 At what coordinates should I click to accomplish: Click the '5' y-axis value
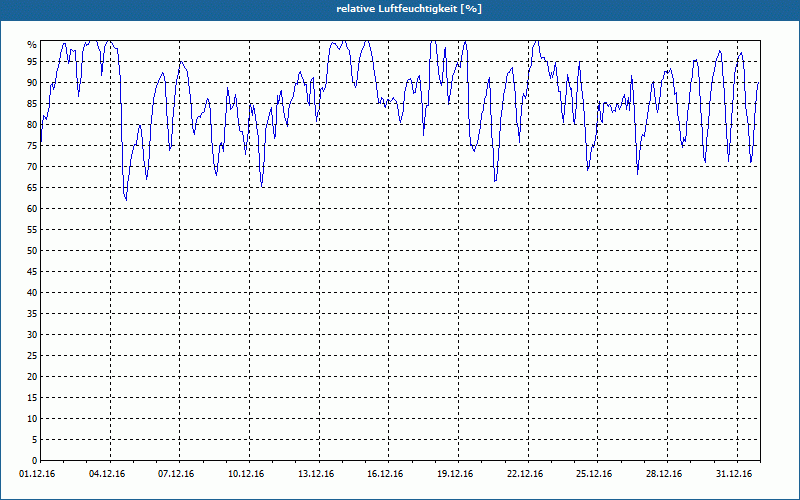35,439
